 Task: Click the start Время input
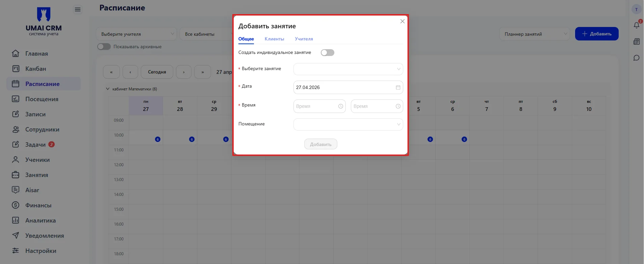click(319, 106)
